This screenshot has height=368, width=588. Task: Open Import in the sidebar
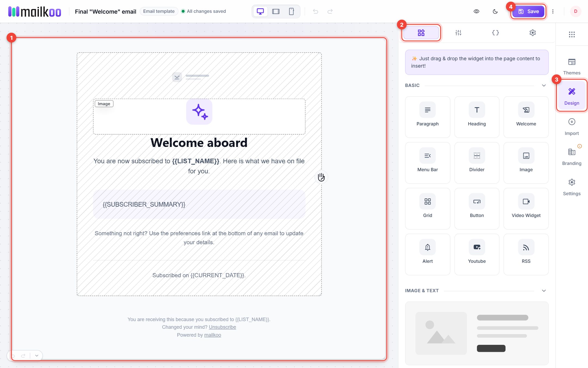coord(572,127)
